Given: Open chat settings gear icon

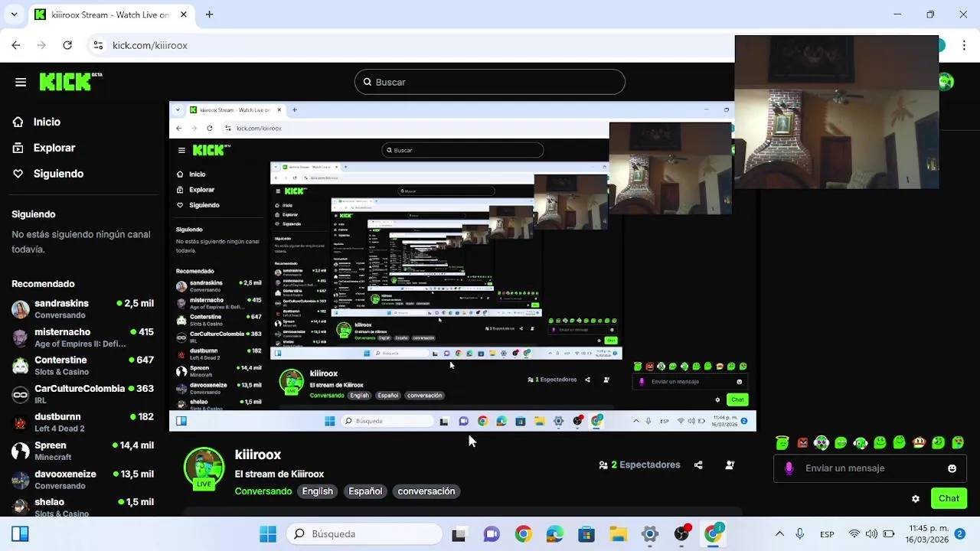Looking at the screenshot, I should coord(915,498).
